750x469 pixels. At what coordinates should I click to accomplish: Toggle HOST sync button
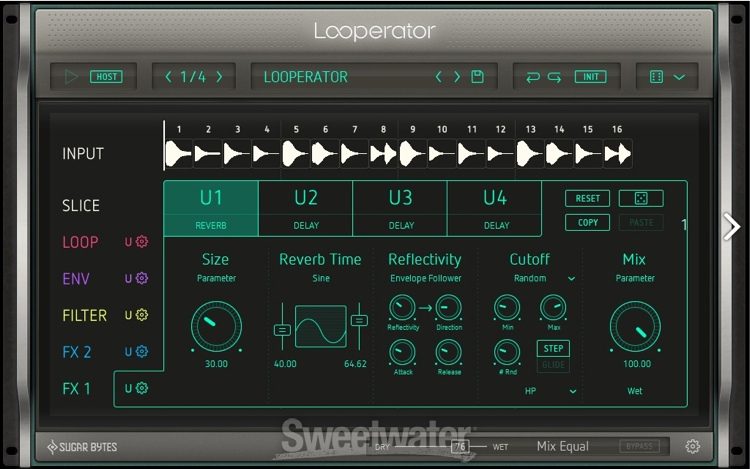[106, 76]
